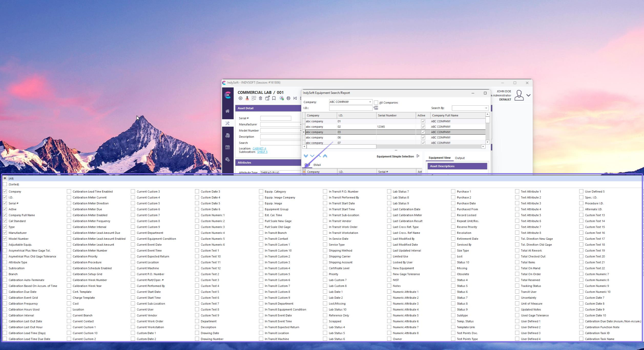Screen dimensions: 644x350
Task: Click the printer icon in asset toolbar
Action: coord(288,98)
